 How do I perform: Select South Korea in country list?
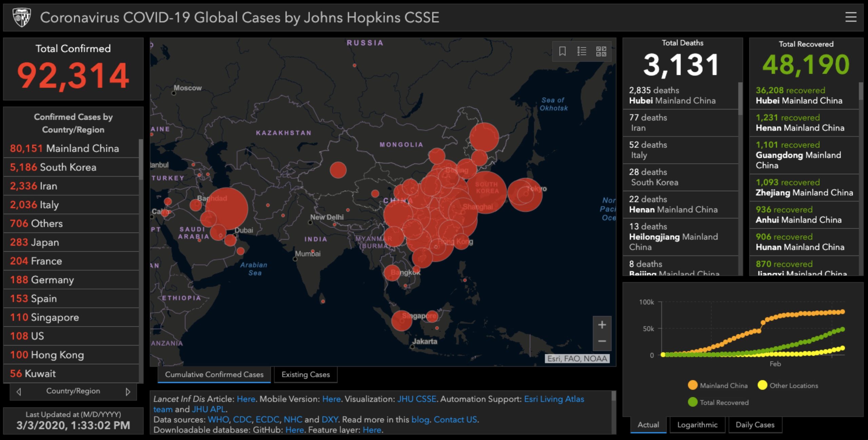(x=71, y=167)
